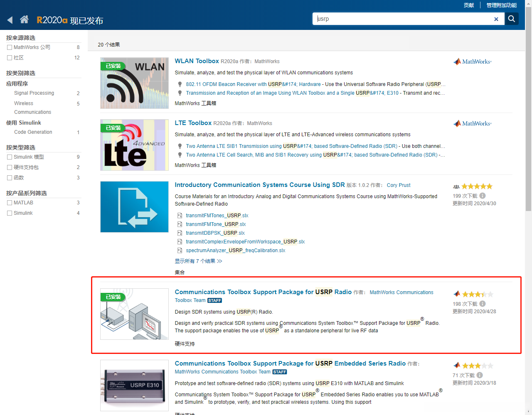The width and height of the screenshot is (532, 415).
Task: Click the five-star rating for Introductory course
Action: (x=477, y=187)
